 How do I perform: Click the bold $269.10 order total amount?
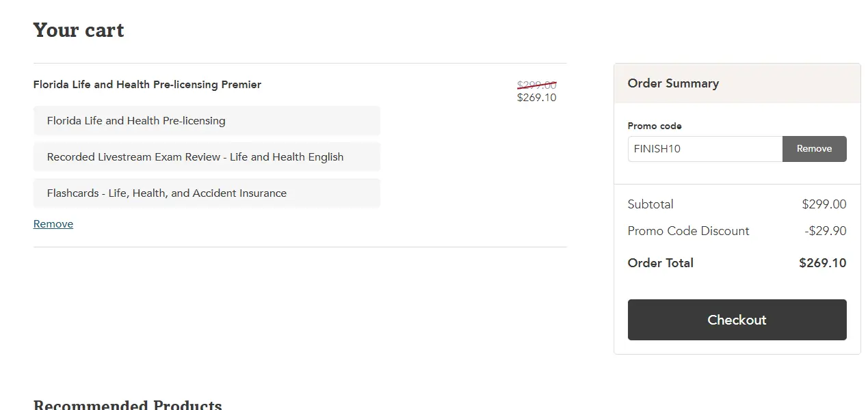coord(822,263)
